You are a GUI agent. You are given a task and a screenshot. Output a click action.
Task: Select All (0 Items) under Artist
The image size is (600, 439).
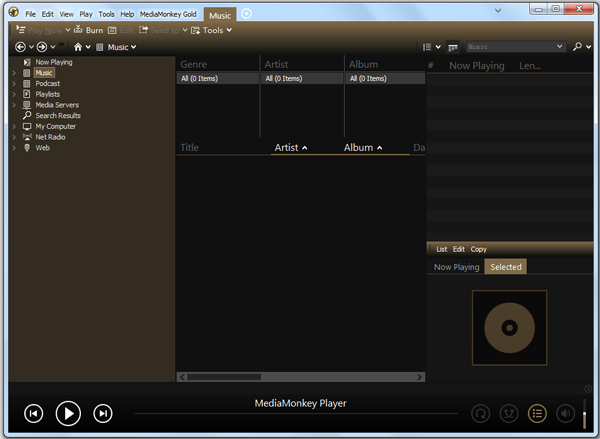[302, 78]
